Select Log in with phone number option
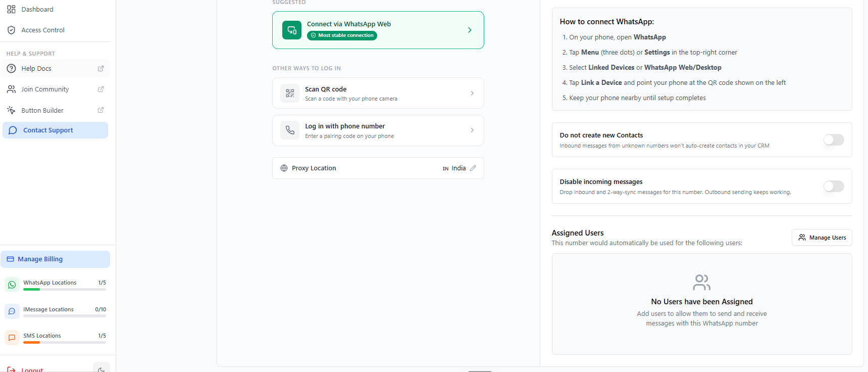The image size is (868, 372). (x=378, y=130)
